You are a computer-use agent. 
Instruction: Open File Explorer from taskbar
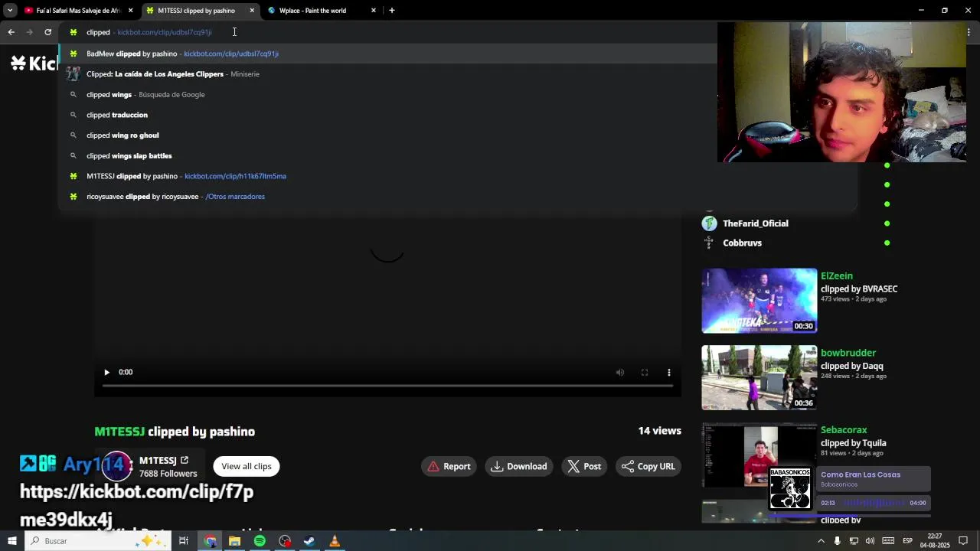point(235,541)
